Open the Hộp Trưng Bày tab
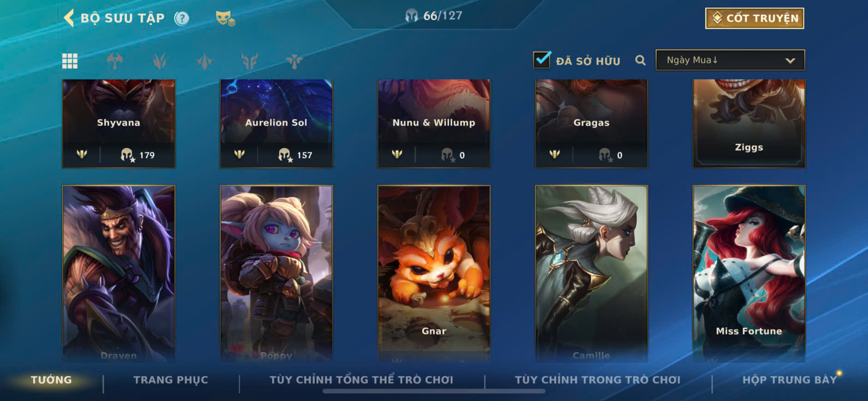This screenshot has width=868, height=401. [x=790, y=380]
